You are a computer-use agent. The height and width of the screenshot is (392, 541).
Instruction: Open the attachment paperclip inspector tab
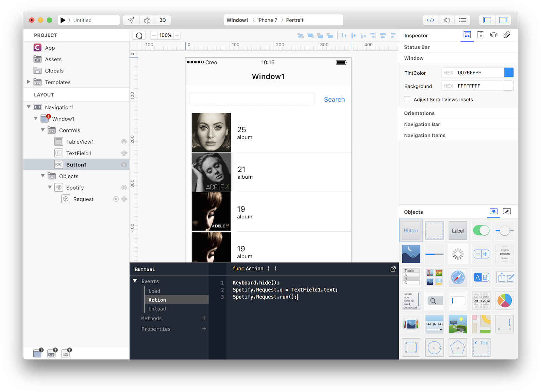click(x=507, y=35)
